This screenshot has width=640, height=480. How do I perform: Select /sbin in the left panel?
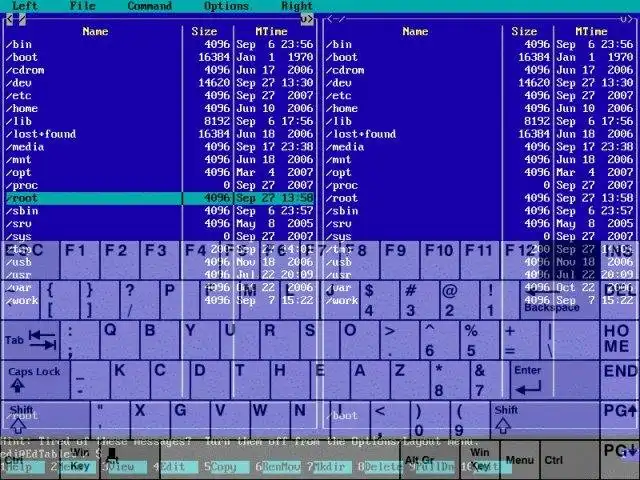coord(22,211)
